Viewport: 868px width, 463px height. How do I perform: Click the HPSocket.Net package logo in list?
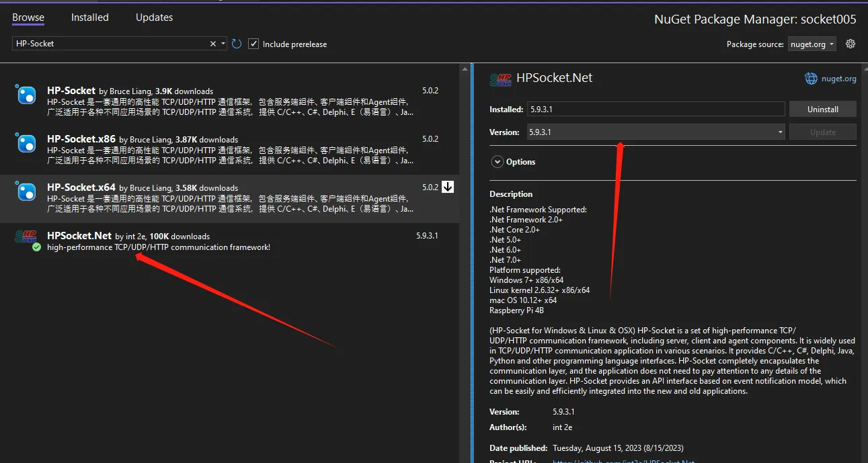click(27, 237)
